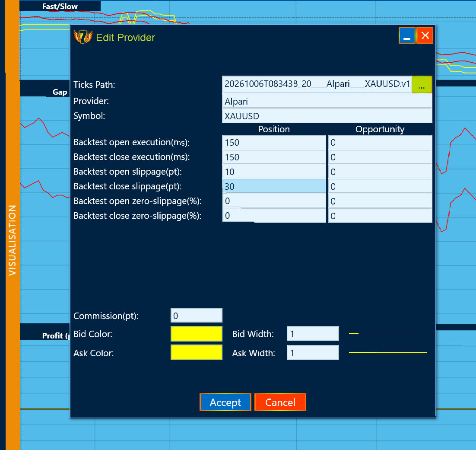Open the Bid Color yellow swatch
The image size is (476, 450).
(x=197, y=334)
